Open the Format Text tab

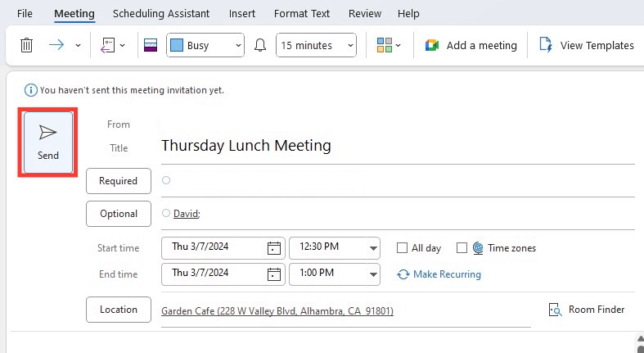click(x=302, y=14)
